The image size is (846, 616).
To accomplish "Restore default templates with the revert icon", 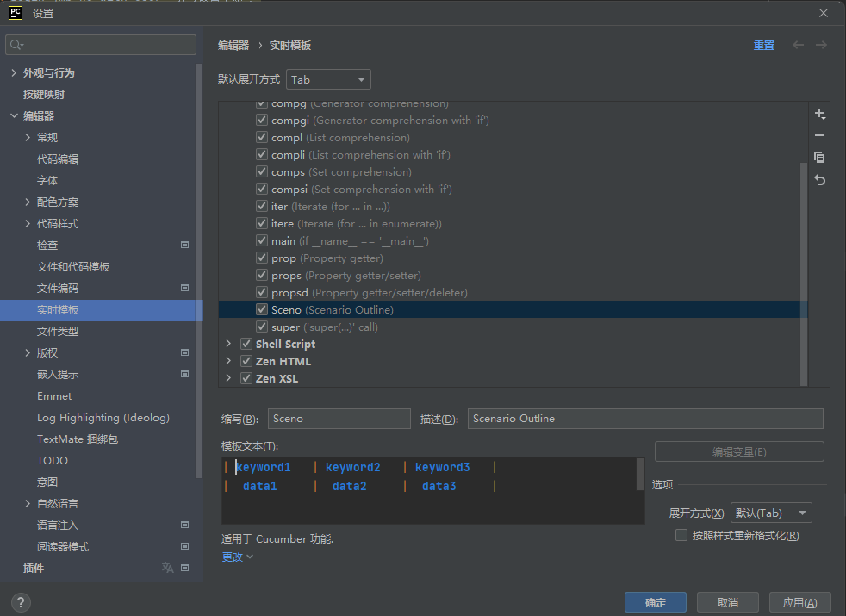I will 819,180.
